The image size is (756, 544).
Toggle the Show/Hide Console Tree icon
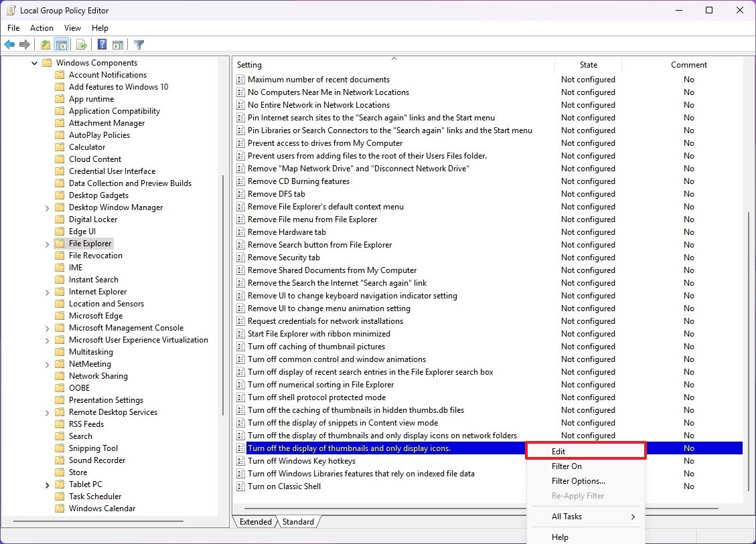click(61, 44)
